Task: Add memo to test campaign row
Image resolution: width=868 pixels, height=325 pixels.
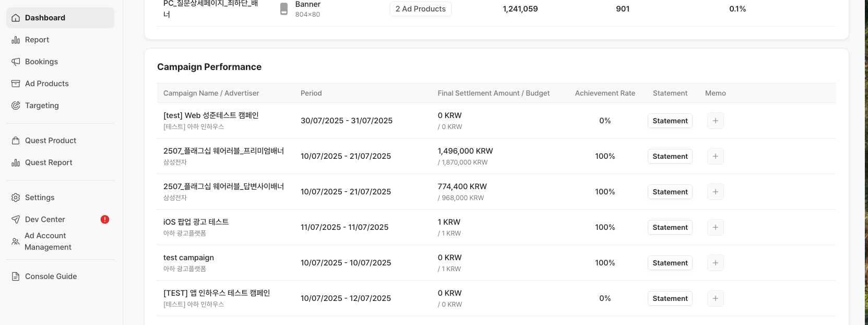Action: coord(715,263)
